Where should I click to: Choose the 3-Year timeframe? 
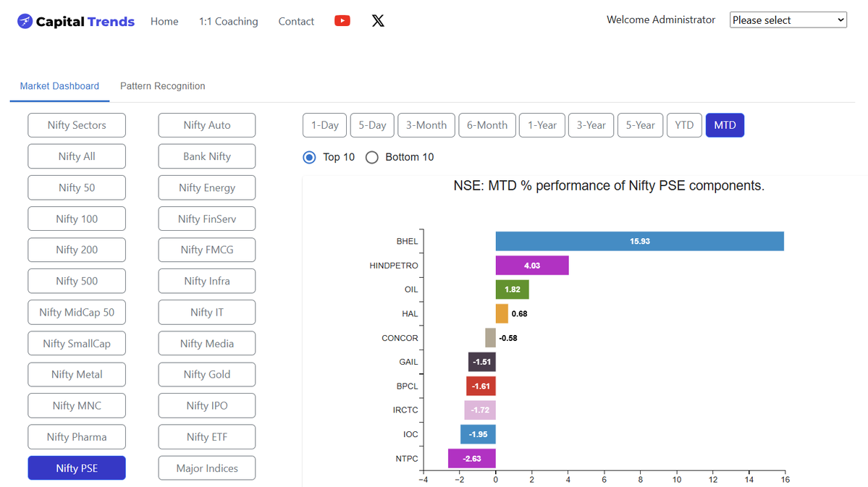coord(591,125)
